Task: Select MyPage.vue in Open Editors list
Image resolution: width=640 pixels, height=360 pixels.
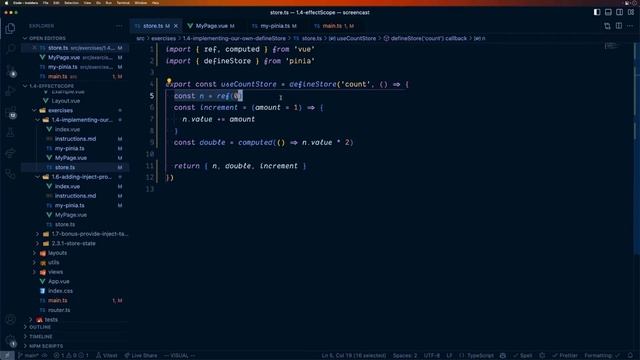Action: 75,58
